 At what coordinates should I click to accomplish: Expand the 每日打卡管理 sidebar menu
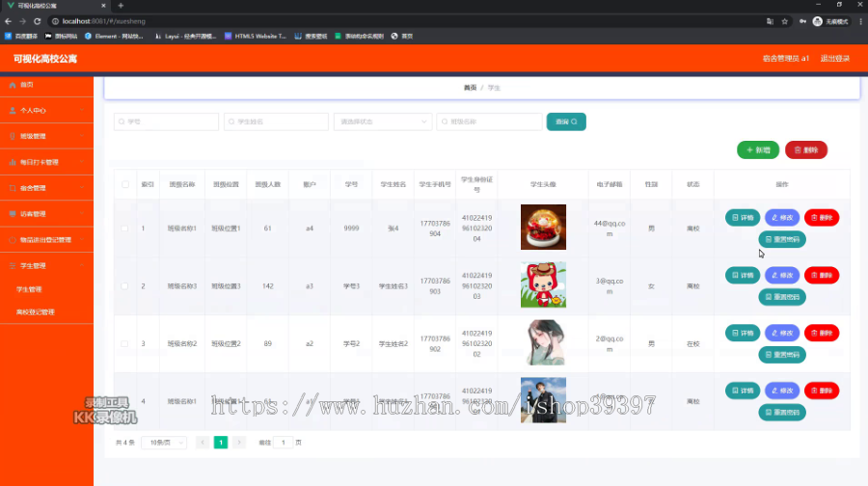click(x=46, y=162)
